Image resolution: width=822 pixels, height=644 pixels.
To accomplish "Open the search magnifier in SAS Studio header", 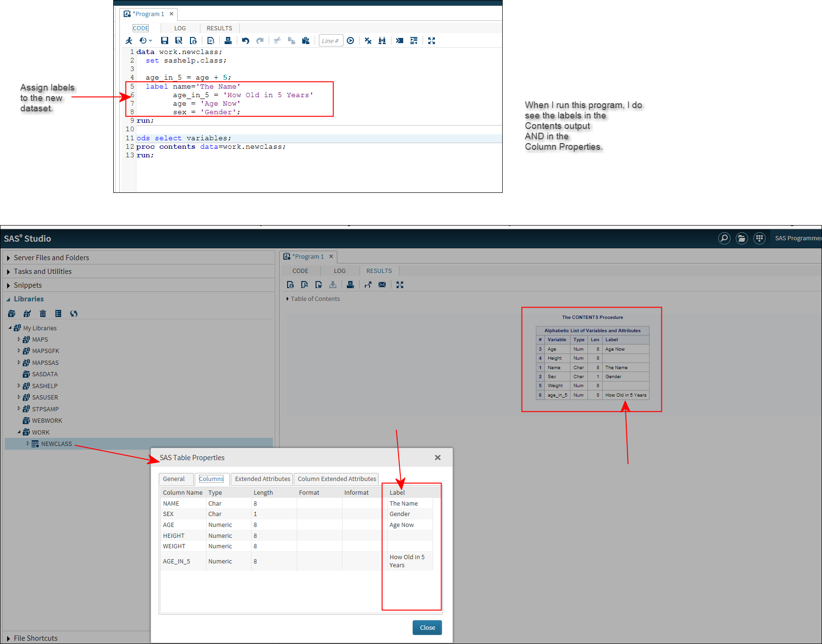I will click(x=724, y=238).
